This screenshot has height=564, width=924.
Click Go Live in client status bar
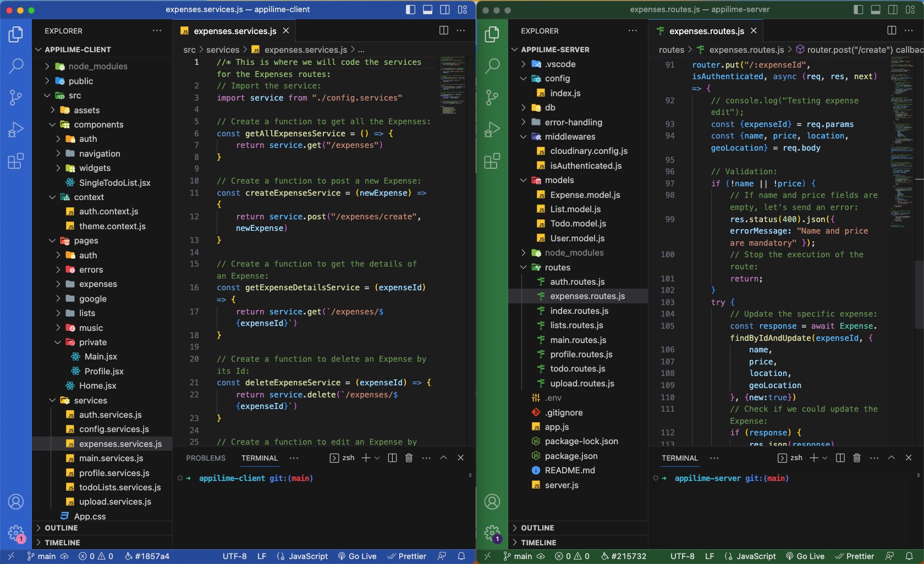[x=357, y=556]
